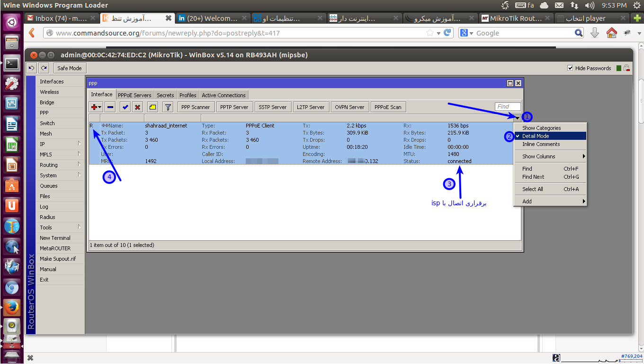Open Firefox from the Ubuntu launcher
Viewport: 644px width, 364px height.
[12, 308]
